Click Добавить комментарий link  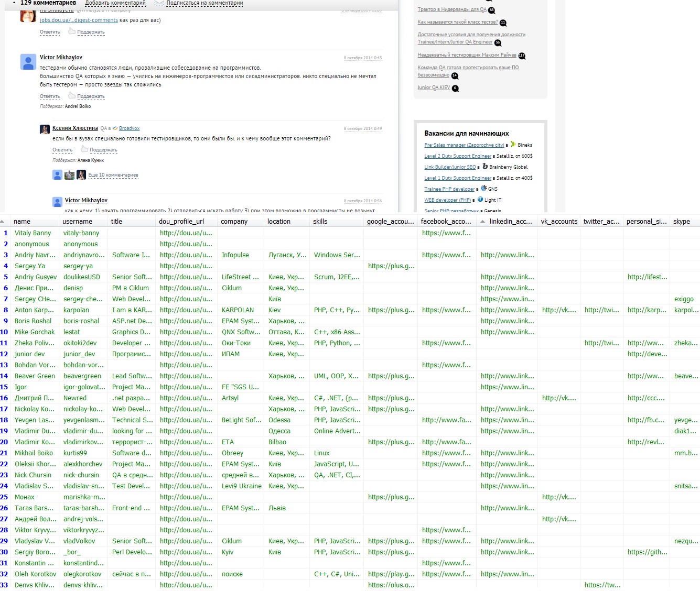click(x=115, y=3)
